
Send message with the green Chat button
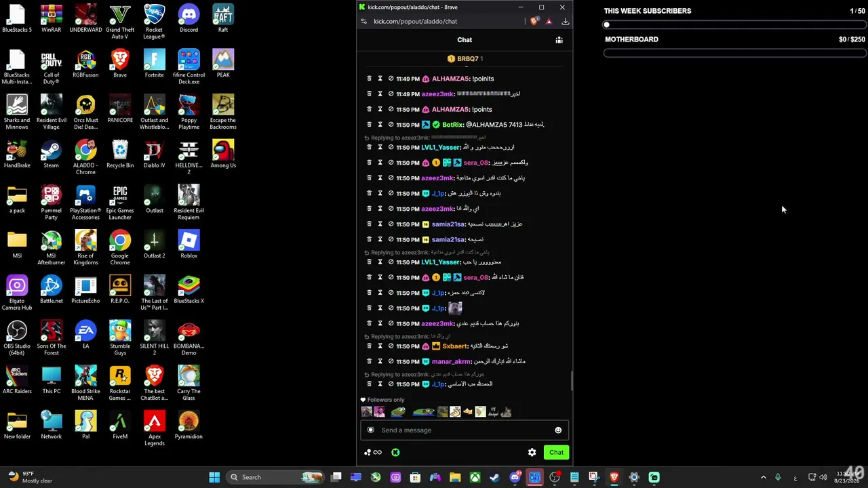[x=556, y=452]
